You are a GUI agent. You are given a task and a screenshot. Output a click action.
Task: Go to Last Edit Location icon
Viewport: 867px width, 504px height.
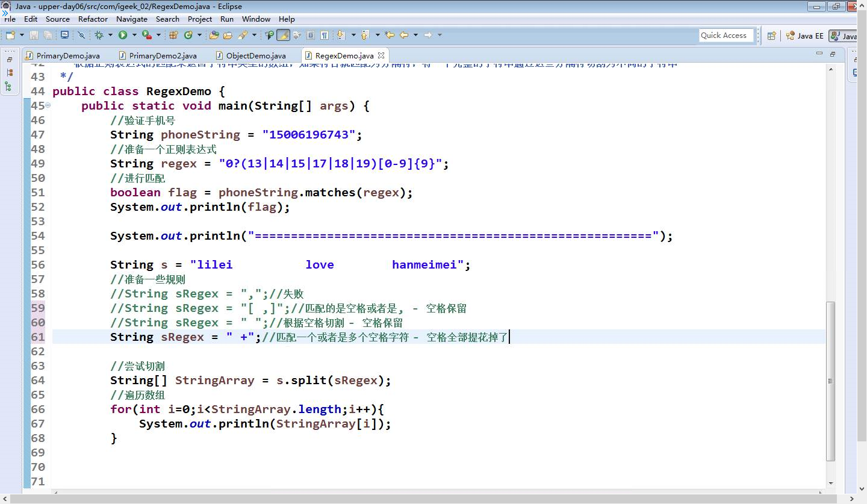click(389, 35)
